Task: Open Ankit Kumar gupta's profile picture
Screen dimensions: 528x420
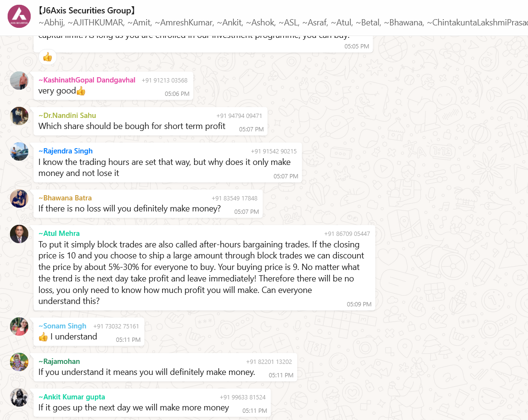Action: pos(19,397)
